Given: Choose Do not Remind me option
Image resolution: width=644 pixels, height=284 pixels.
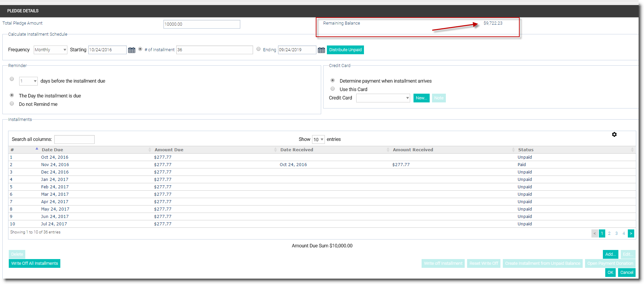Looking at the screenshot, I should pyautogui.click(x=12, y=103).
